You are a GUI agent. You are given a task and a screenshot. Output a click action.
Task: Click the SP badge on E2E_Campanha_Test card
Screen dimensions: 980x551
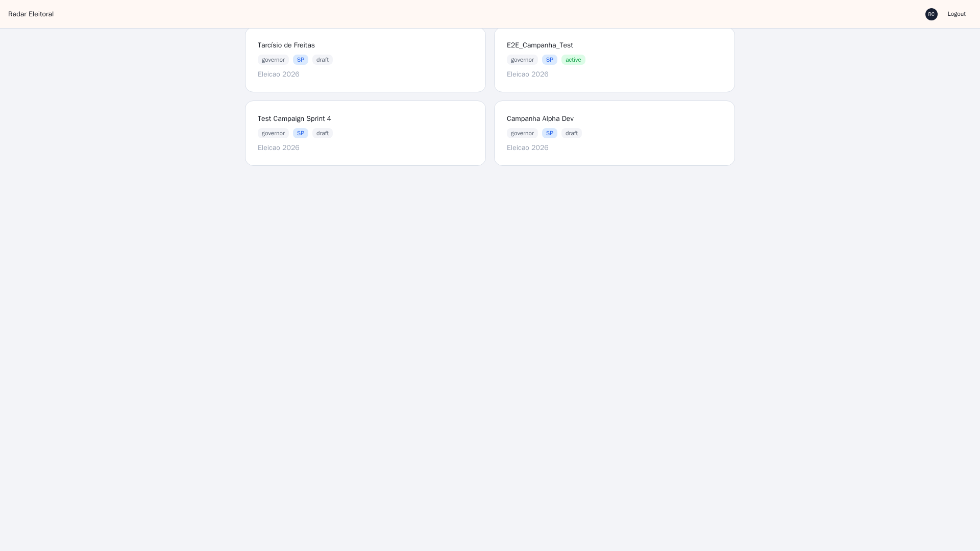coord(550,60)
